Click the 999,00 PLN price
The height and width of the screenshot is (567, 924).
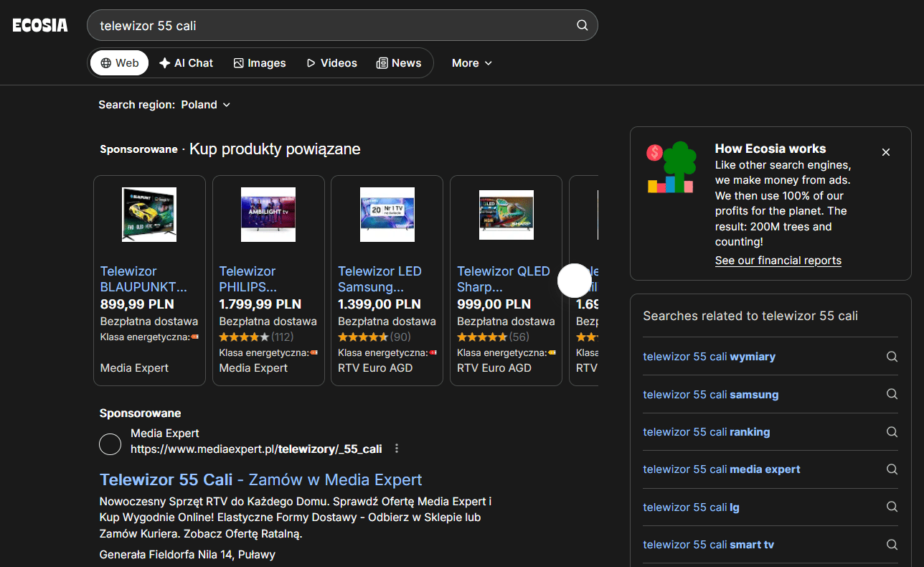pos(494,304)
